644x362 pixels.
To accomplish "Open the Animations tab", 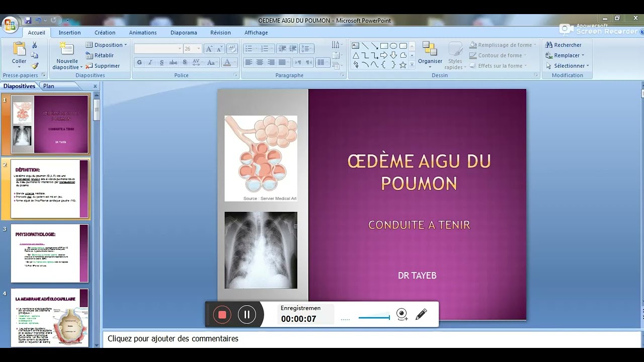I will pyautogui.click(x=143, y=33).
